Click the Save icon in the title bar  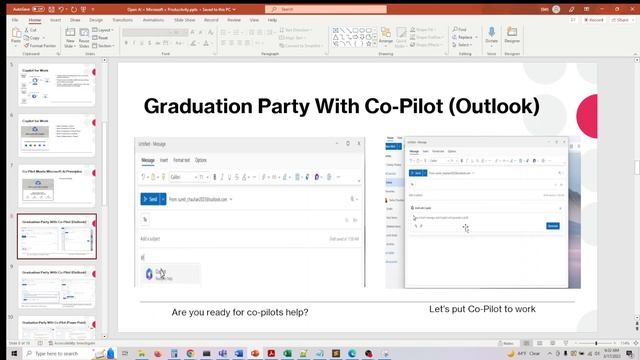(51, 9)
